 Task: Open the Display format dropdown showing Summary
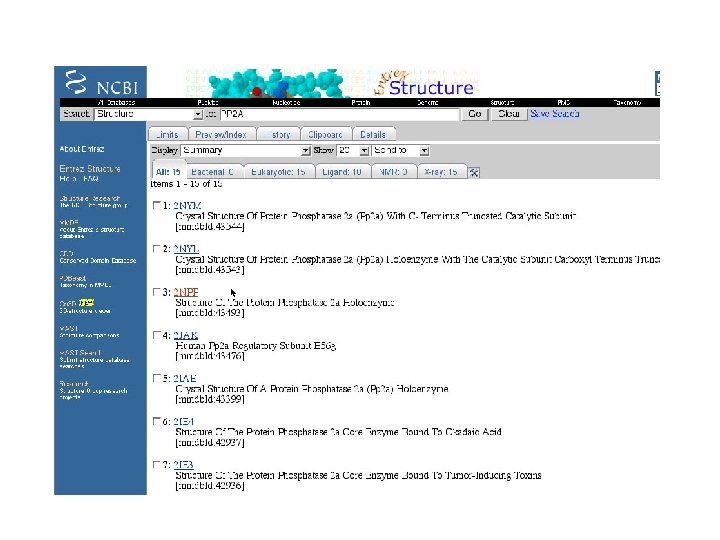[x=246, y=150]
